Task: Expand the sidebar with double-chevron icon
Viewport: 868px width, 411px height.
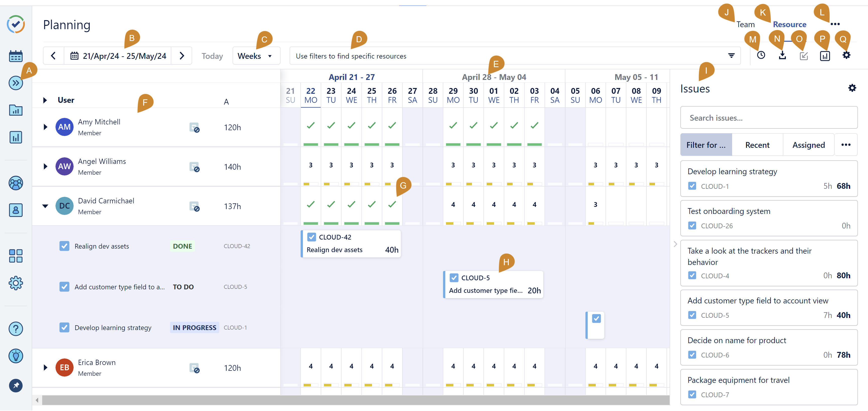Action: [16, 83]
